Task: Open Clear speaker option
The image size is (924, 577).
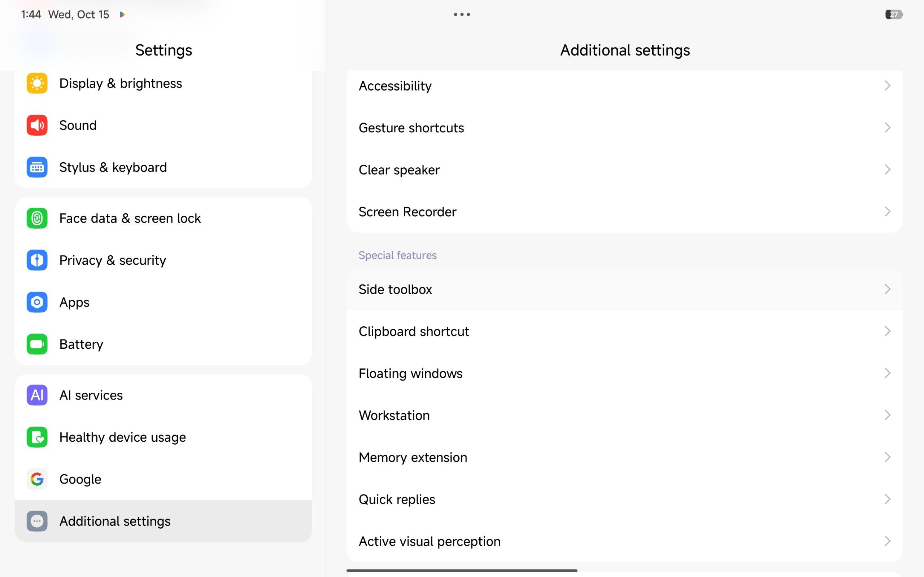Action: tap(399, 170)
